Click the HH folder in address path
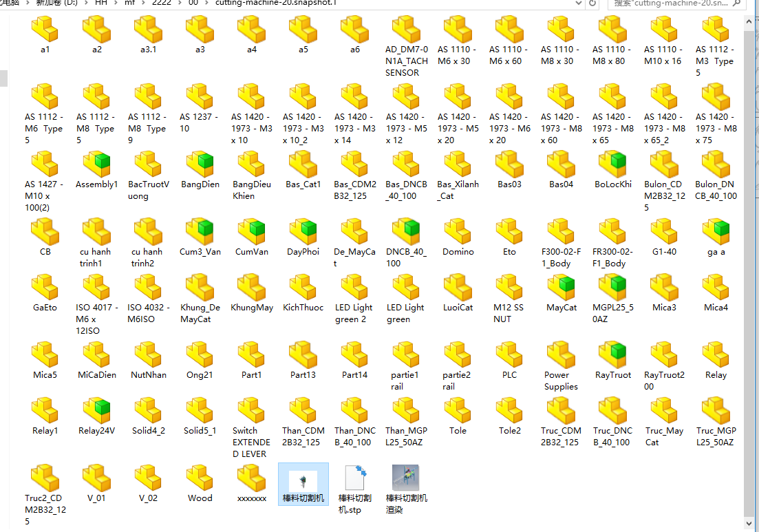Screen dimensions: 759x532 (100, 3)
